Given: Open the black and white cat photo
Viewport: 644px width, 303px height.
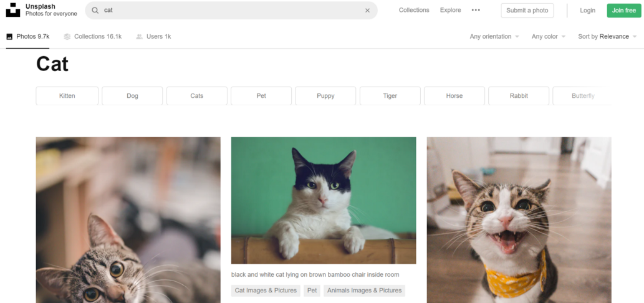Looking at the screenshot, I should pyautogui.click(x=324, y=200).
